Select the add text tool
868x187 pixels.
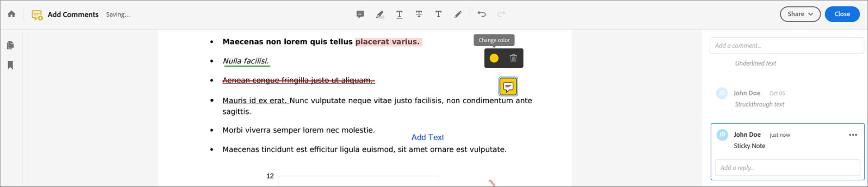[x=439, y=14]
